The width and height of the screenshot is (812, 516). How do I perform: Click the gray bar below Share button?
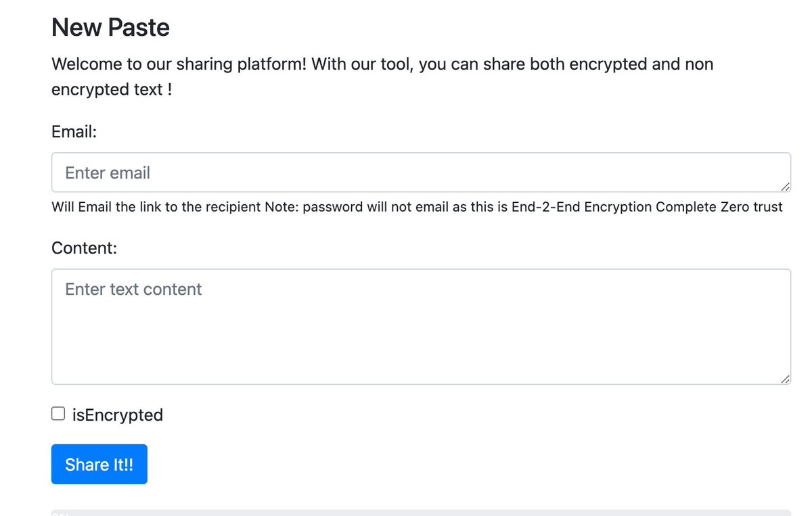421,513
